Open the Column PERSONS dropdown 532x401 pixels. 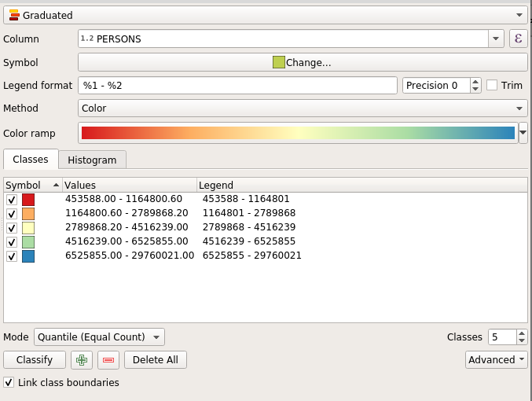[x=496, y=39]
